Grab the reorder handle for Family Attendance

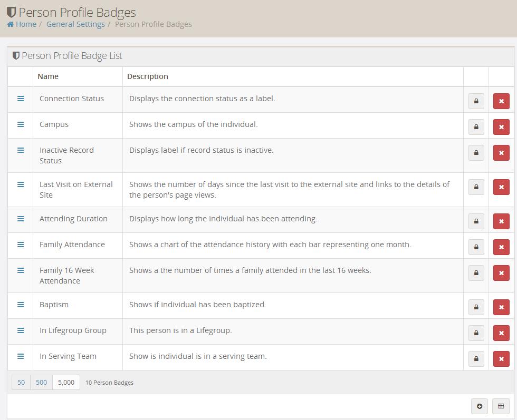pyautogui.click(x=21, y=245)
